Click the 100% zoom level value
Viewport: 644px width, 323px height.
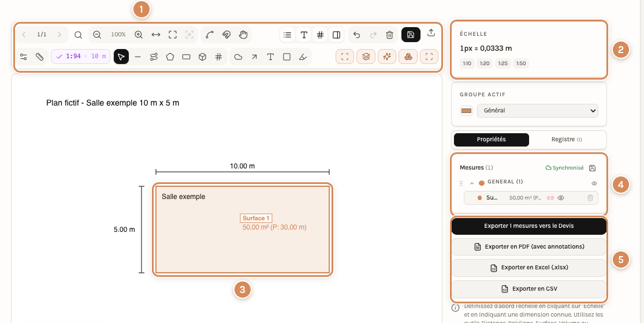118,35
